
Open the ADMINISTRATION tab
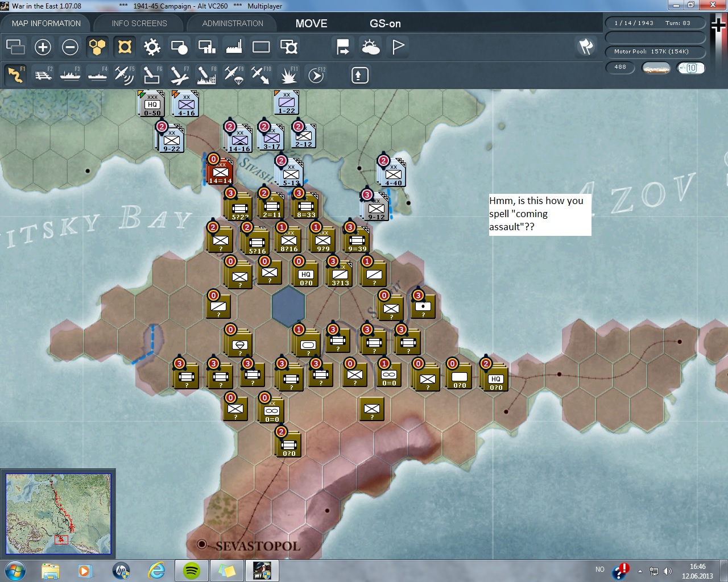click(x=233, y=23)
